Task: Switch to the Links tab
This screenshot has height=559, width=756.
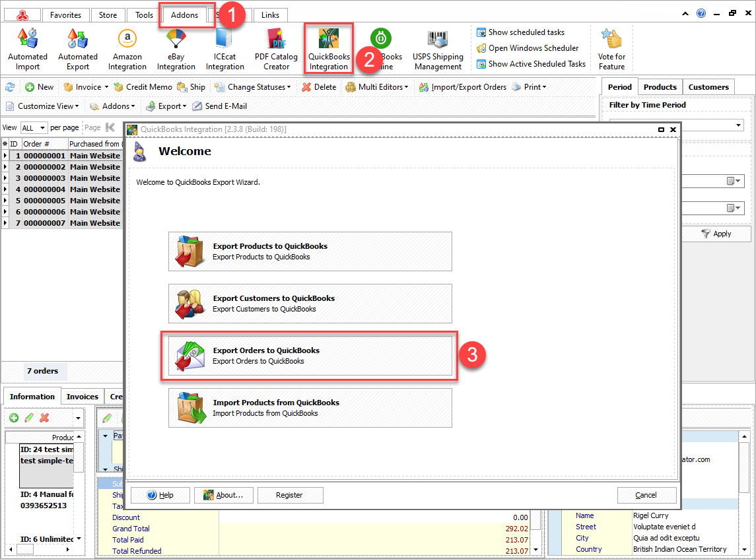Action: coord(270,15)
